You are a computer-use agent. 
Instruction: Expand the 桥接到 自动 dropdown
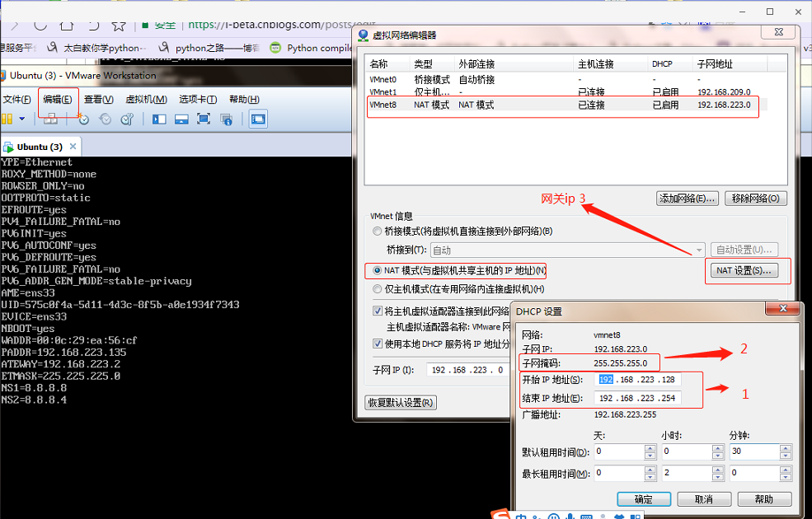click(699, 250)
